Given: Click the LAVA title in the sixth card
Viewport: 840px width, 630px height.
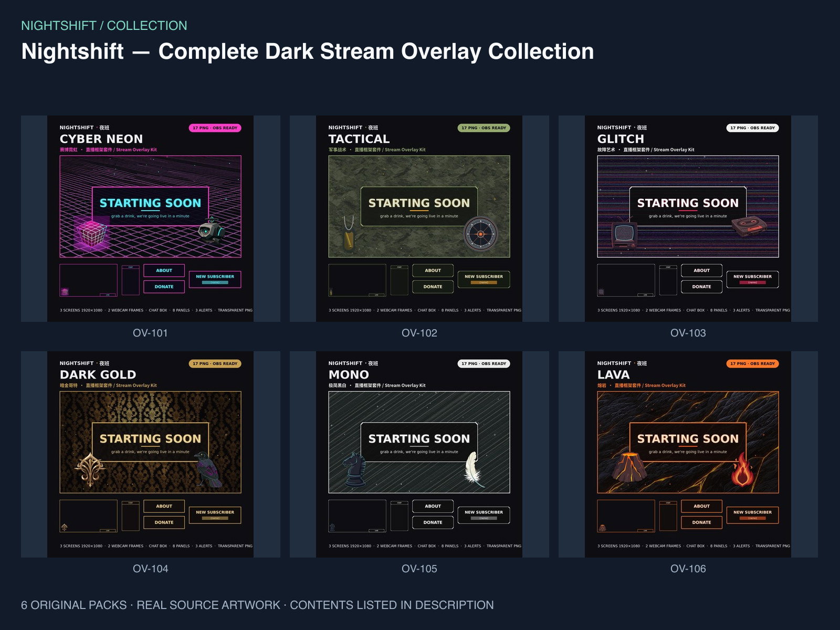Looking at the screenshot, I should click(613, 375).
